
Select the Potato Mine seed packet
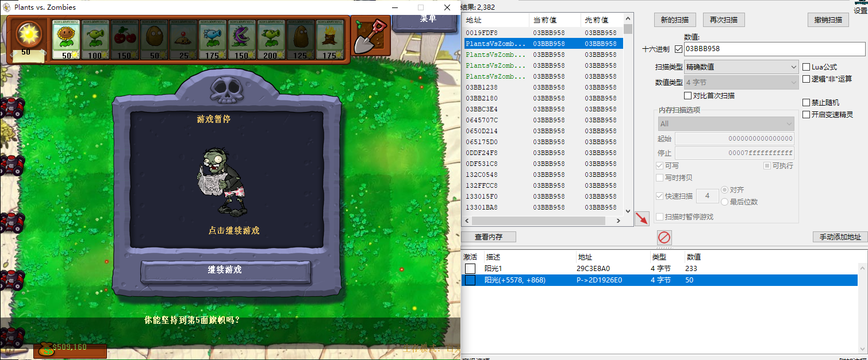[x=183, y=40]
